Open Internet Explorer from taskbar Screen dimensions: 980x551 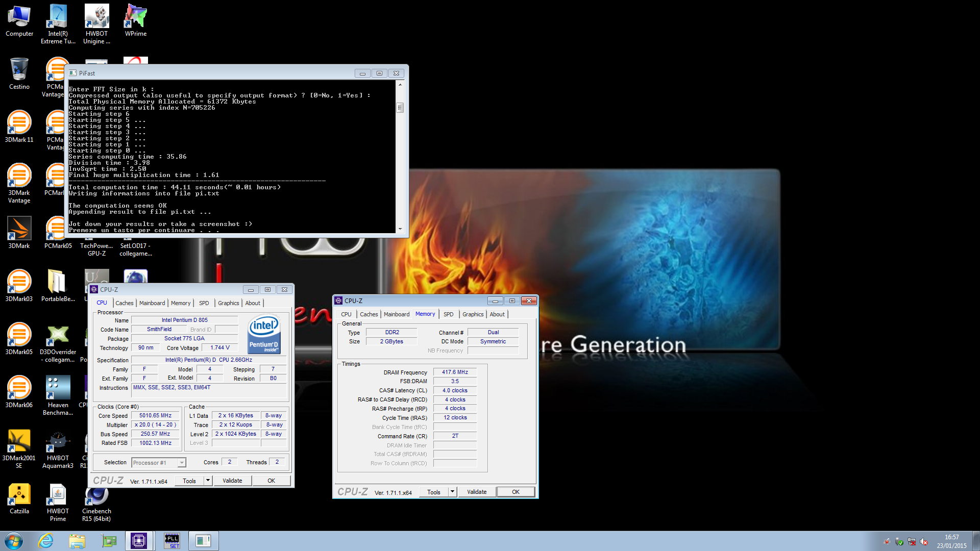pyautogui.click(x=46, y=541)
